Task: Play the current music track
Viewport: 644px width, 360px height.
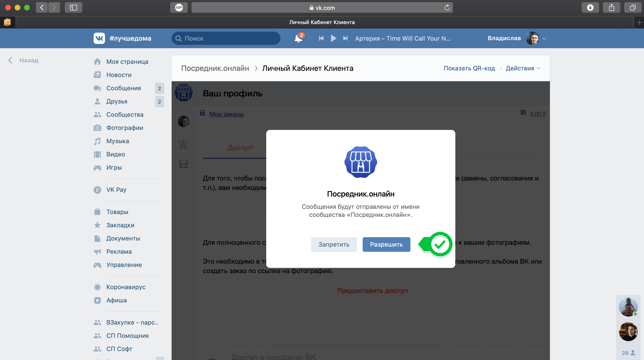Action: [333, 38]
